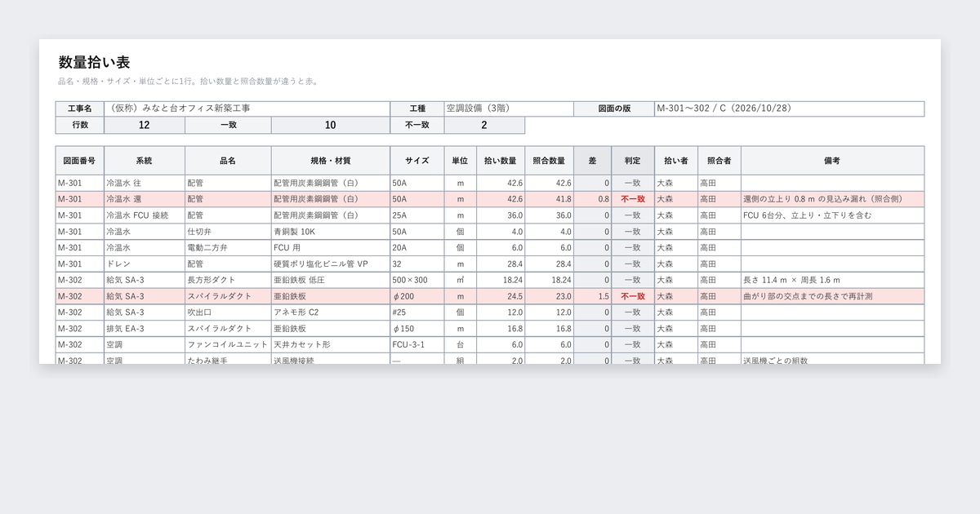This screenshot has height=514, width=980.
Task: Select the remark 長さ 11.4 m × 周長 1.6 m
Action: coord(833,280)
